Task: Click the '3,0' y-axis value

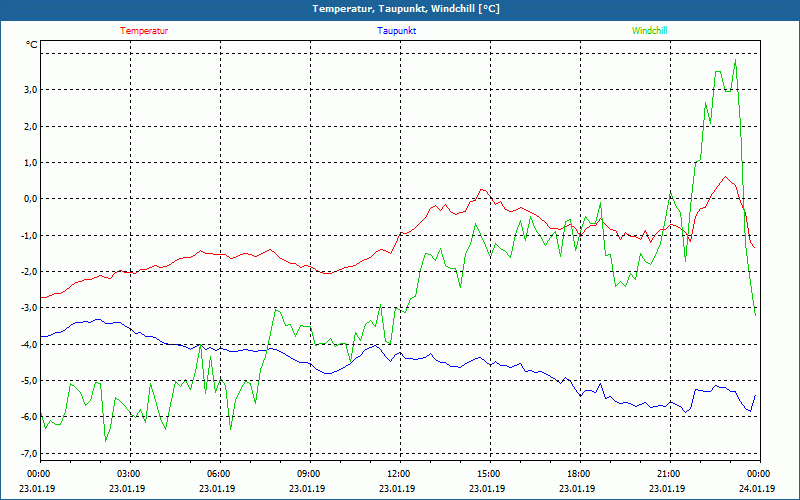Action: pos(31,90)
